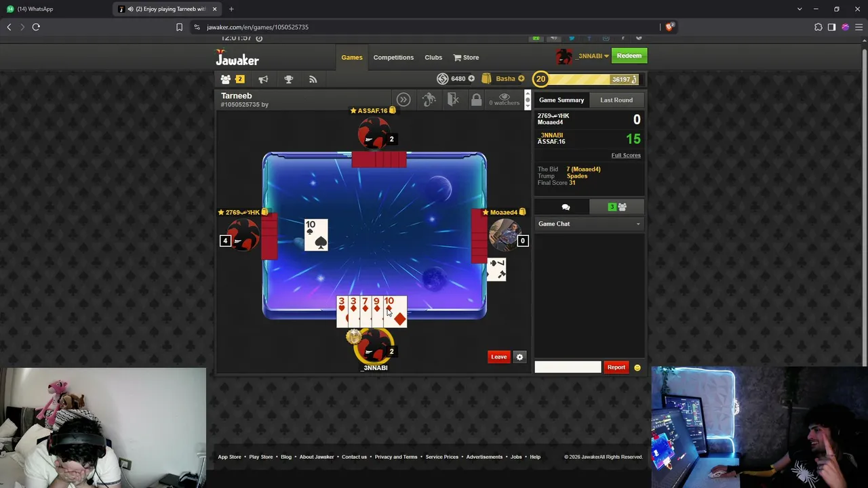Open the Competitions menu
Screen dimensions: 868x488
click(393, 58)
